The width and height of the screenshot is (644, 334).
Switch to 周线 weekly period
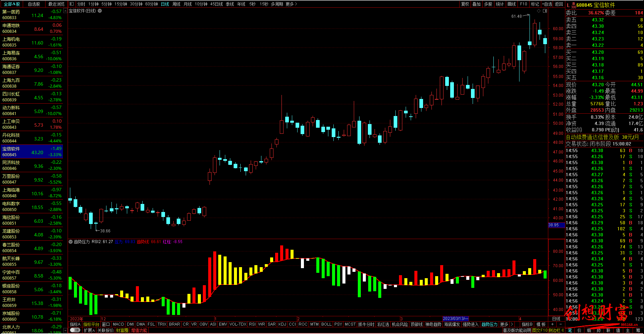pyautogui.click(x=176, y=4)
